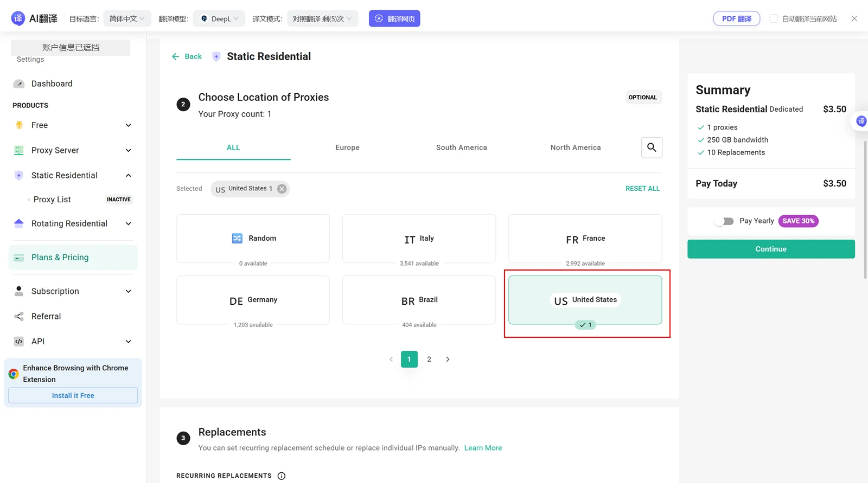Image resolution: width=868 pixels, height=488 pixels.
Task: Open the DeepL translation model dropdown
Action: point(219,18)
